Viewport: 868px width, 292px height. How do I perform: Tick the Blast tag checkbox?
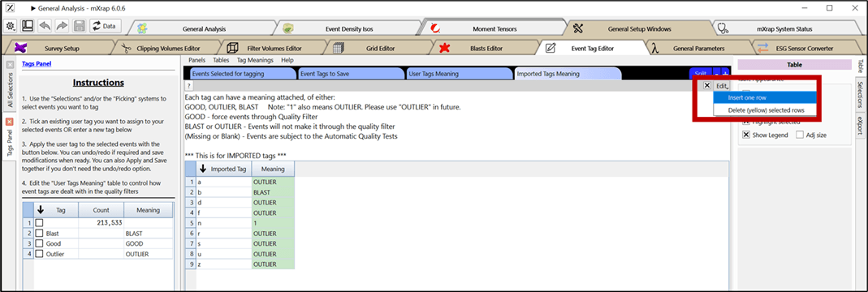point(39,234)
